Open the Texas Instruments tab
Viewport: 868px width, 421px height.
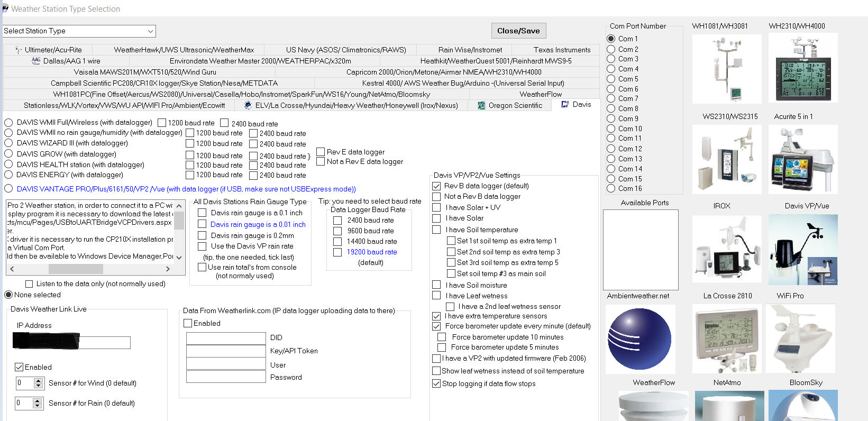point(562,50)
